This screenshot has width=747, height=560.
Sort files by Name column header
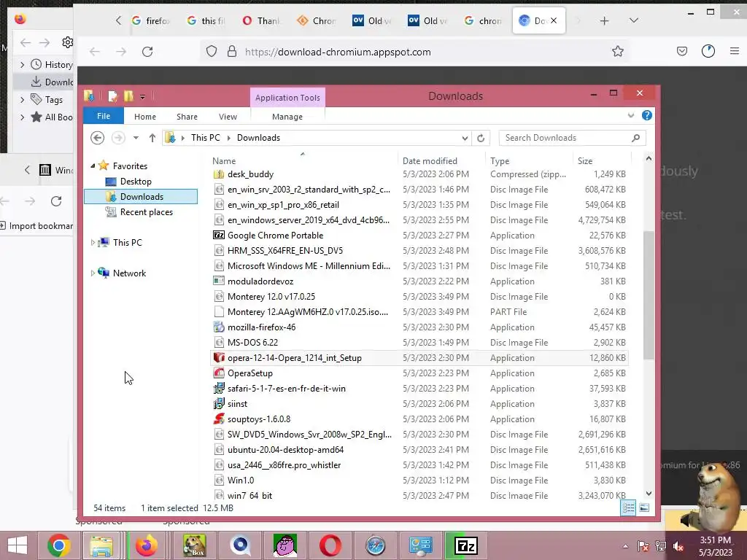click(x=303, y=161)
